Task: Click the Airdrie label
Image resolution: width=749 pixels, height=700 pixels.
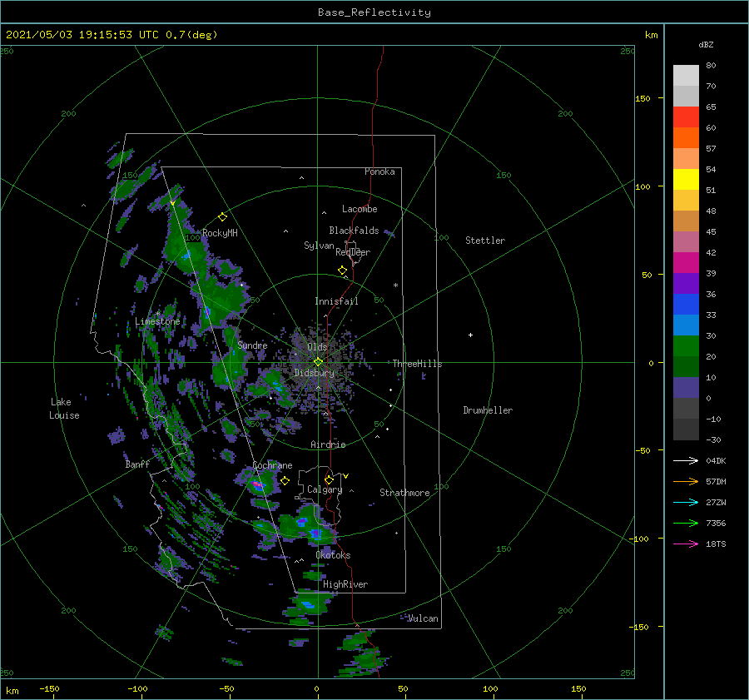Action: [x=328, y=444]
